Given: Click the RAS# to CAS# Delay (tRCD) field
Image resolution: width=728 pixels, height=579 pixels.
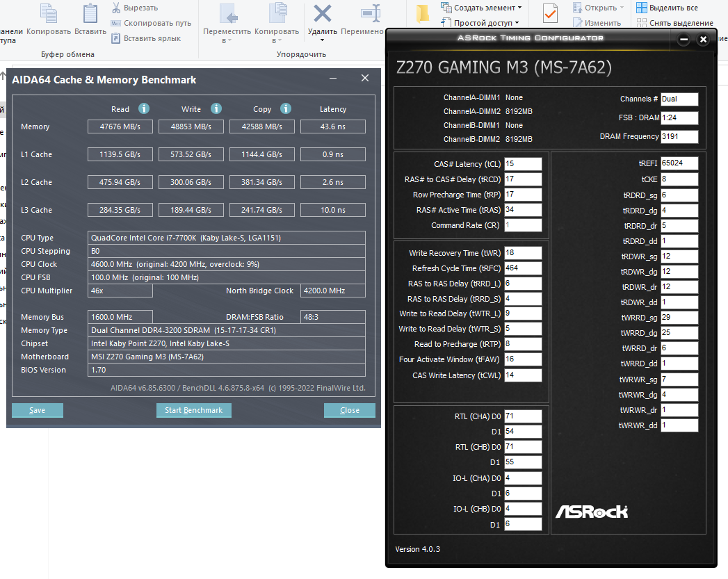Looking at the screenshot, I should coord(523,179).
